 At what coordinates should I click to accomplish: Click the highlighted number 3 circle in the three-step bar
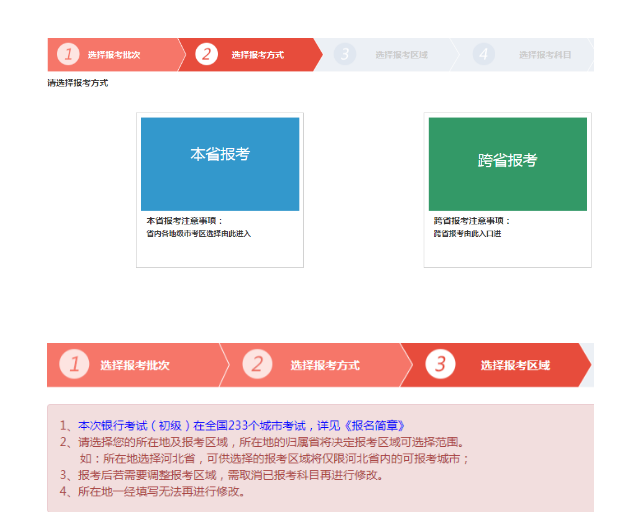441,365
